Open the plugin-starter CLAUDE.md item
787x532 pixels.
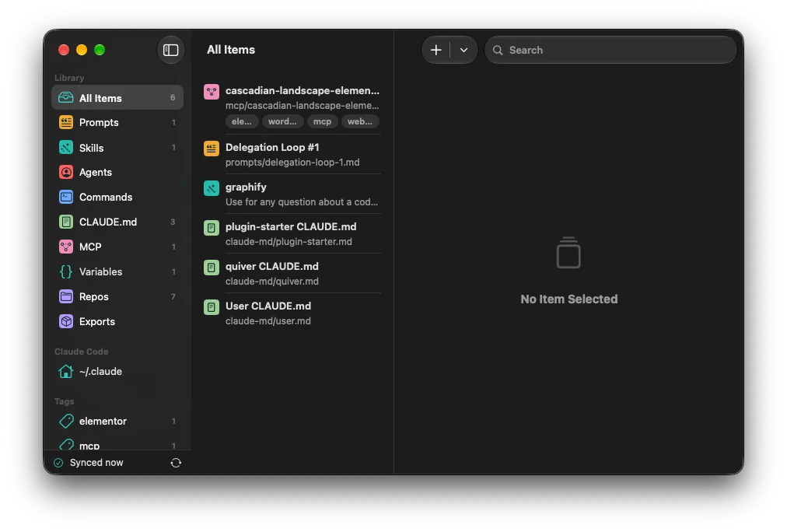(x=292, y=234)
